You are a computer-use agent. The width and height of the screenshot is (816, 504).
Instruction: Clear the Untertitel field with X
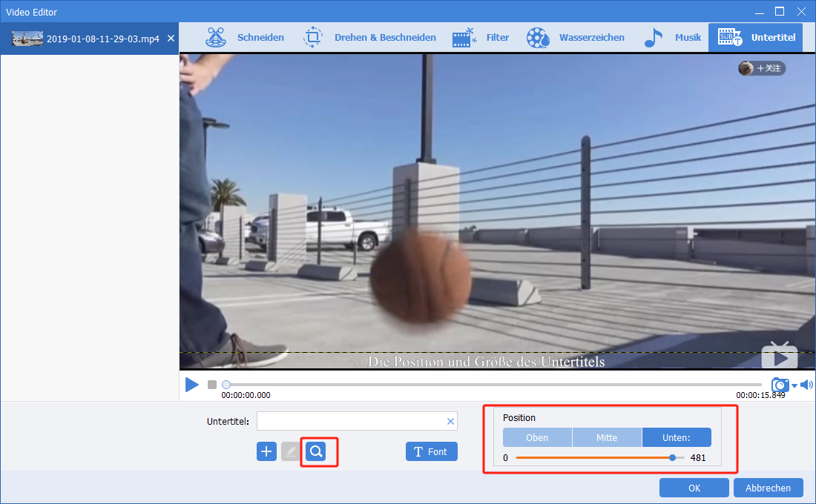451,421
